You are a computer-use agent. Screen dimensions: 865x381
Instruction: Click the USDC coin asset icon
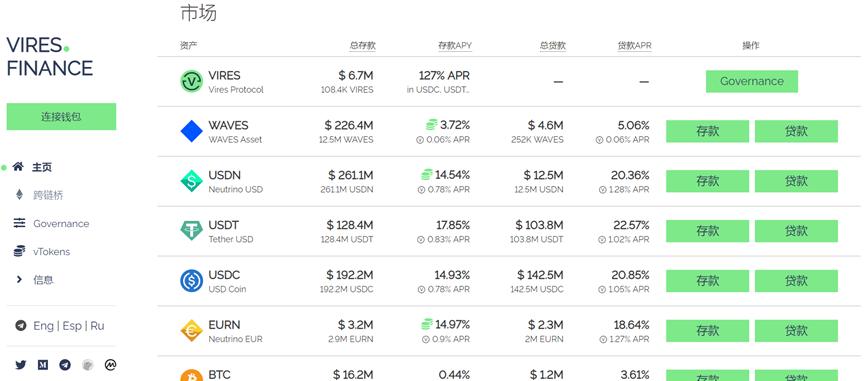[x=191, y=281]
